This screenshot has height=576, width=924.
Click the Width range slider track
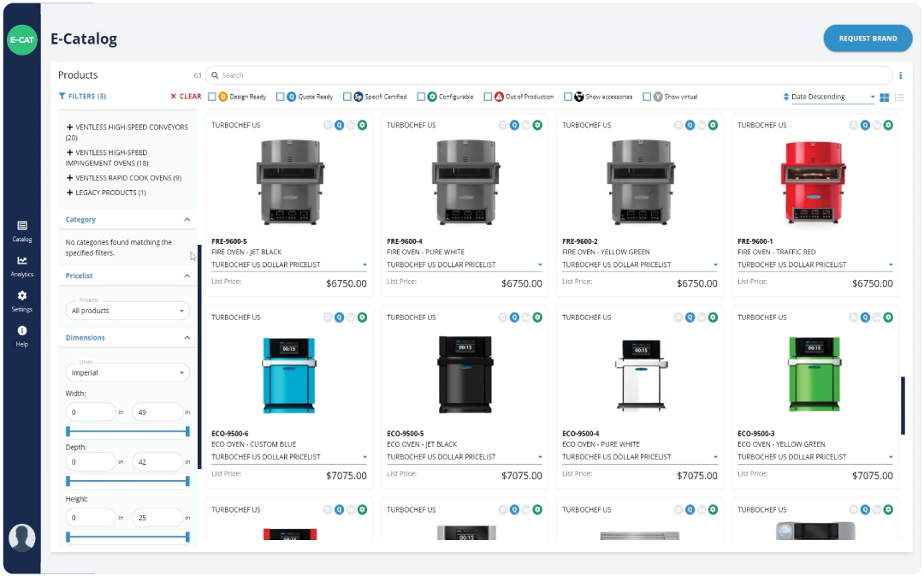(x=127, y=431)
